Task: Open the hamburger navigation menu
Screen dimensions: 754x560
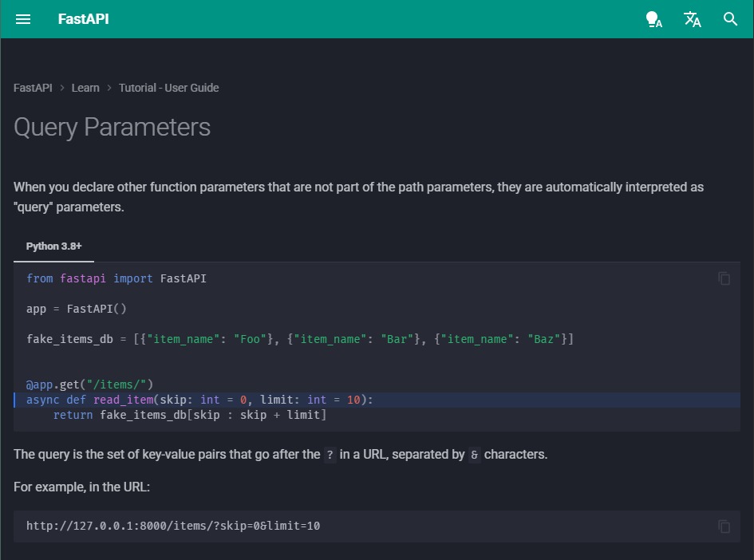Action: point(22,19)
